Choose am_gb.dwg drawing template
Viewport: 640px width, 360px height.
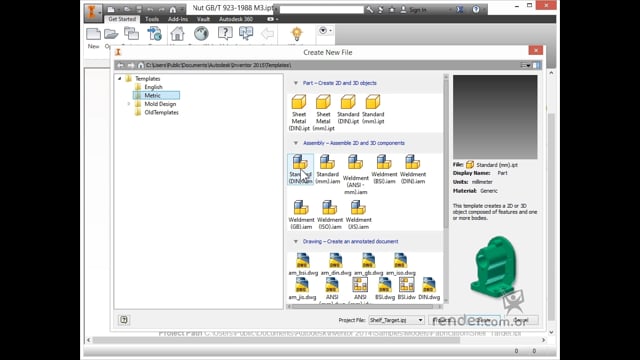pos(368,264)
